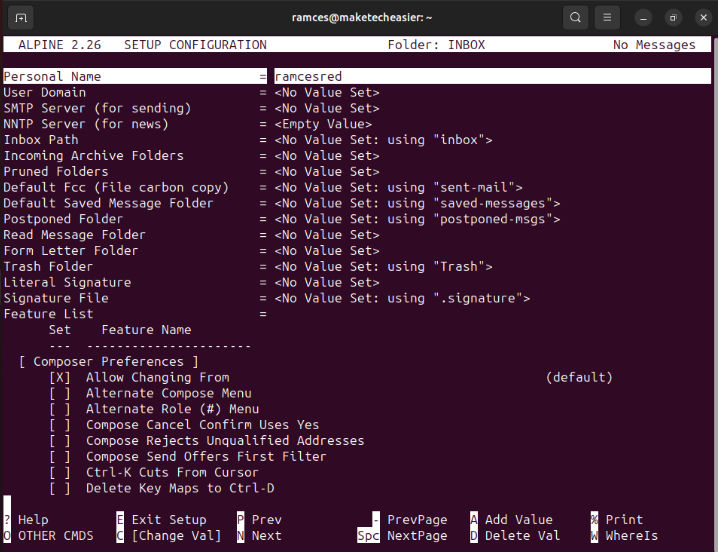Screen dimensions: 718x552
Task: Click the Composer Preferences section header
Action: [109, 362]
